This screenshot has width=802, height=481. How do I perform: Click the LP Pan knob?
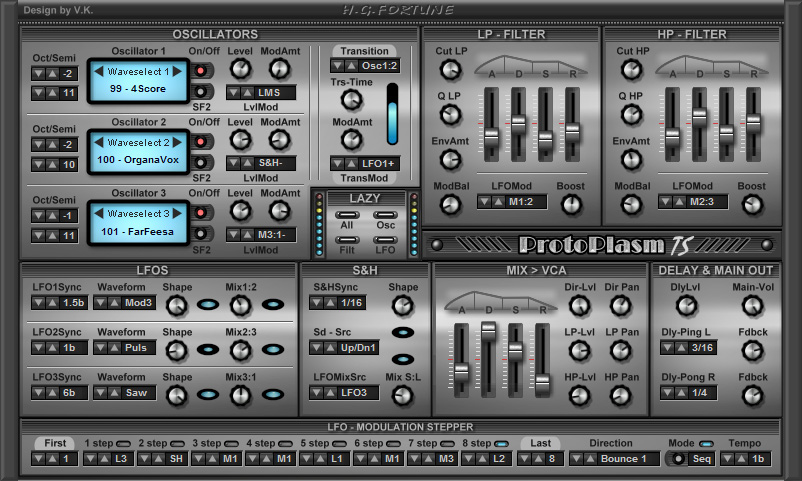point(620,351)
